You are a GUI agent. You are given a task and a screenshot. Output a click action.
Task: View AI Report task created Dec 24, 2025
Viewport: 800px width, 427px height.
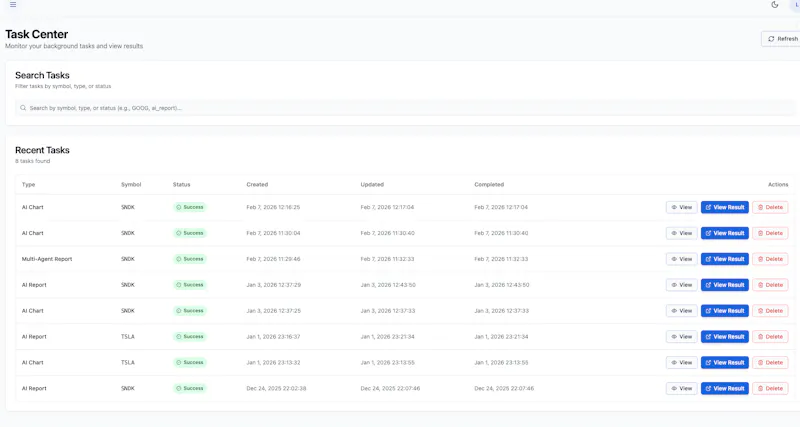point(681,388)
